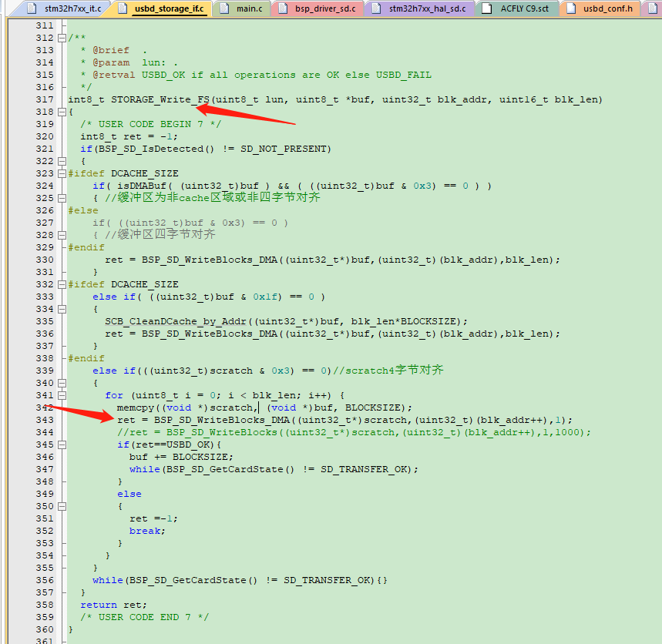
Task: Click 'buf += BLOCKSIZE;' on line 346
Action: (181, 457)
